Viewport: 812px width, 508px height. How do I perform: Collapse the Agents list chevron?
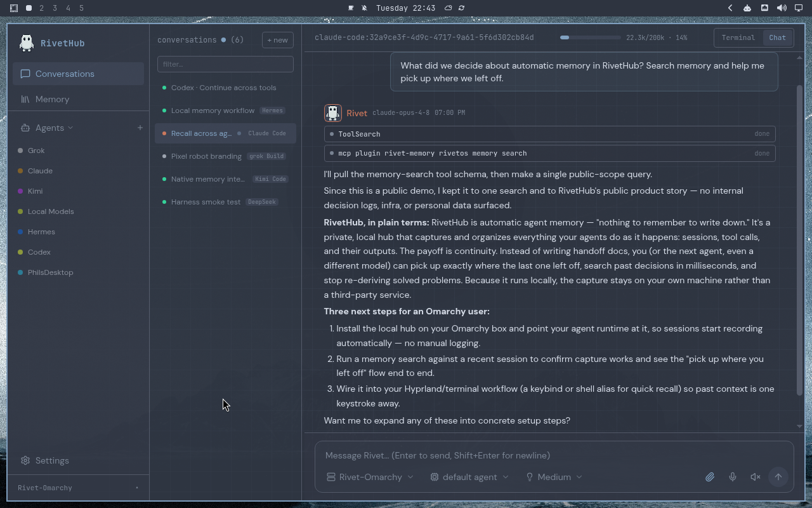click(70, 128)
